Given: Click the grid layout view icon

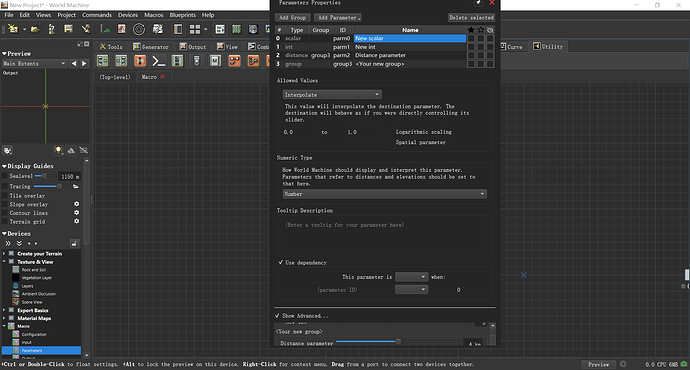Looking at the screenshot, I should pyautogui.click(x=195, y=29).
